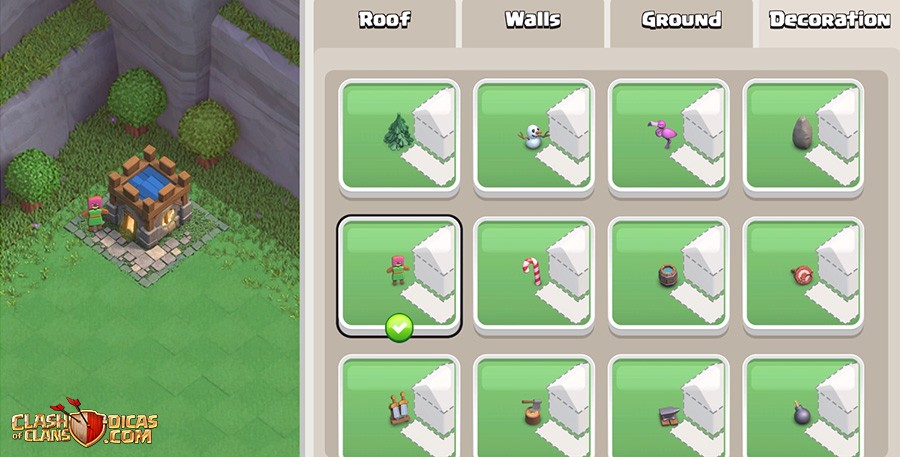Screen dimensions: 900x457
Task: Click the Clash of Clans Dicas logo
Action: point(84,422)
